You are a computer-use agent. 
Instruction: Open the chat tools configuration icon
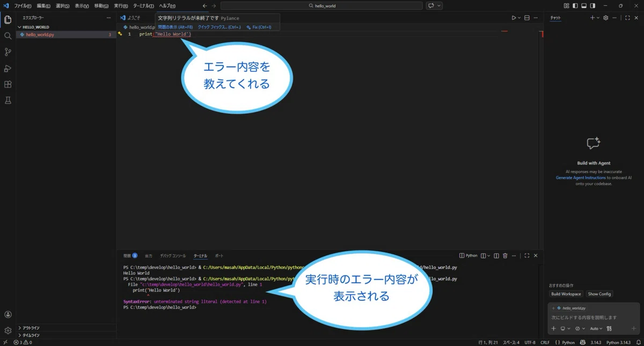pos(609,329)
